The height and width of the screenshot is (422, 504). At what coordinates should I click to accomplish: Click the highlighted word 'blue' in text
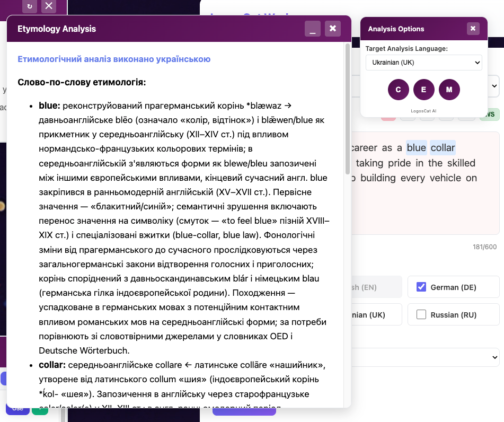click(416, 147)
